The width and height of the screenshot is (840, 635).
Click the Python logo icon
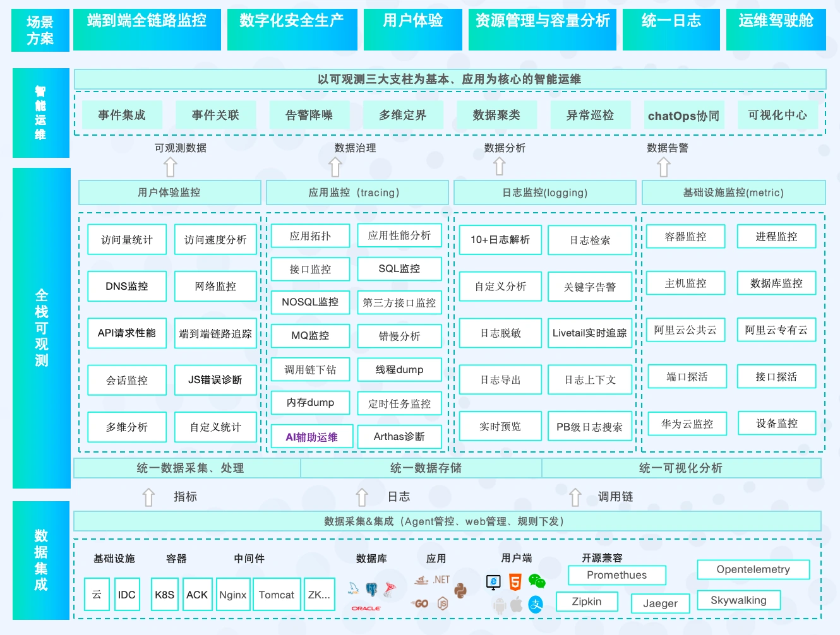460,591
